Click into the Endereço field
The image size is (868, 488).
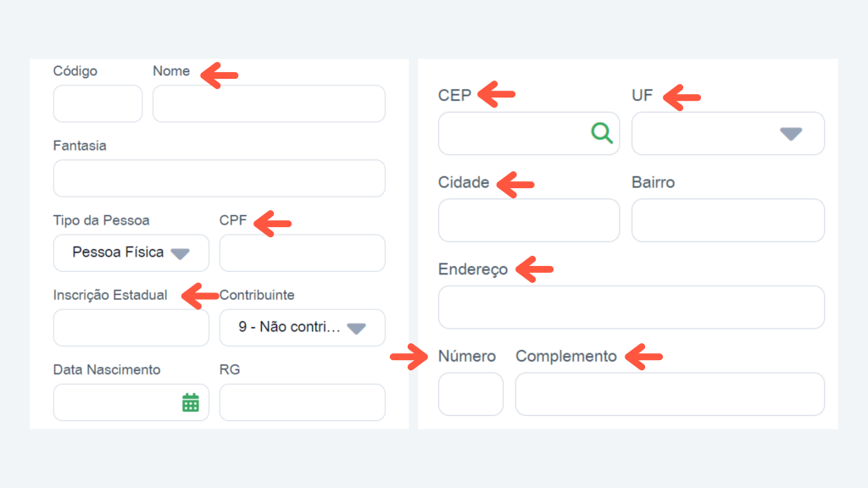coord(631,307)
